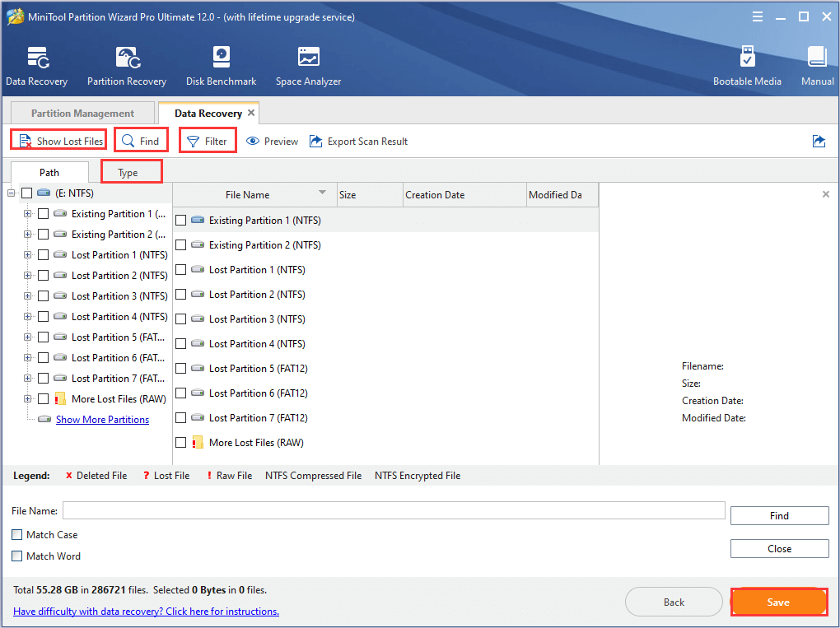This screenshot has height=628, width=840.
Task: Switch to the Path tab
Action: point(49,172)
